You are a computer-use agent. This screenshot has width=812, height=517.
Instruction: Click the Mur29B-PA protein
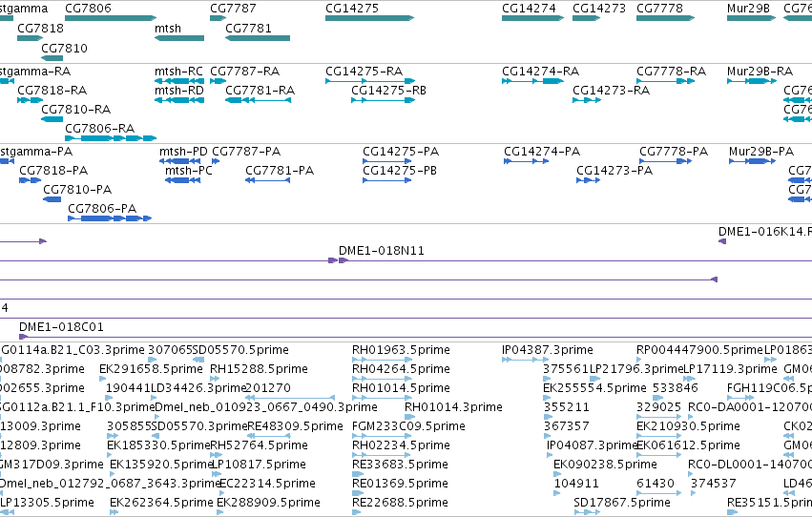[x=753, y=161]
